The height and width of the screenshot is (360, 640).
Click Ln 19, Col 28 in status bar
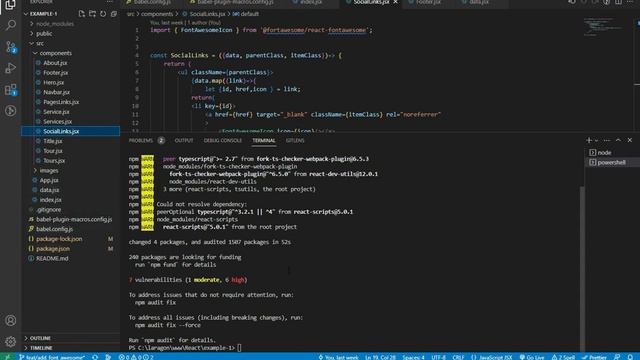tap(380, 357)
